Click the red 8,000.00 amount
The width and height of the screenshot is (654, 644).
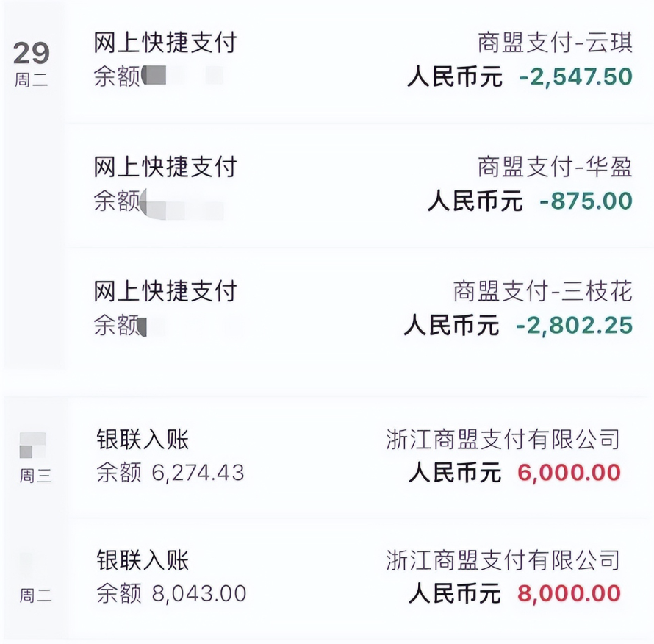pos(569,593)
